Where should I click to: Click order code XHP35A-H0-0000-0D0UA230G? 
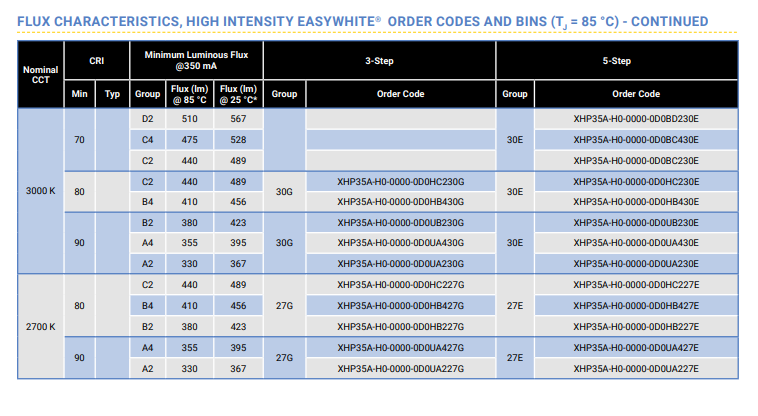tap(401, 264)
